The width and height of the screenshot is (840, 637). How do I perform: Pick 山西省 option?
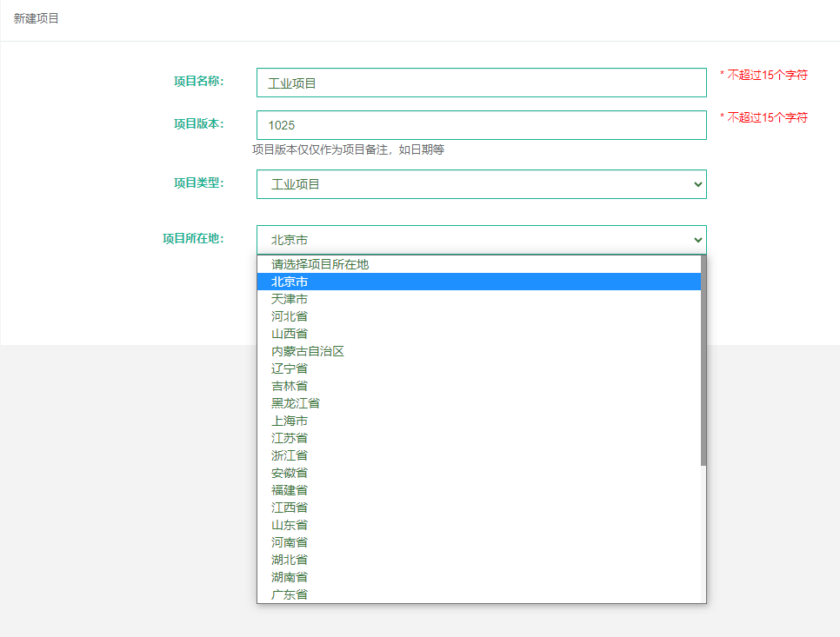pyautogui.click(x=478, y=334)
